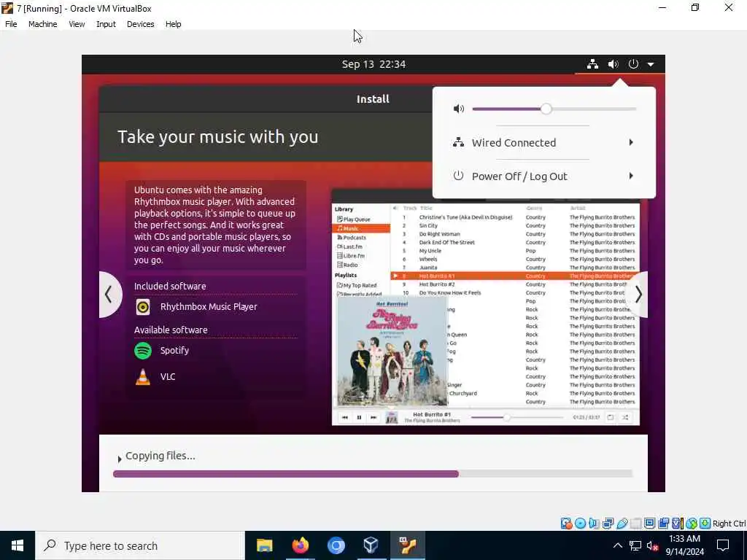The image size is (747, 560).
Task: Expand the Power Off / Log Out submenu arrow
Action: click(631, 176)
